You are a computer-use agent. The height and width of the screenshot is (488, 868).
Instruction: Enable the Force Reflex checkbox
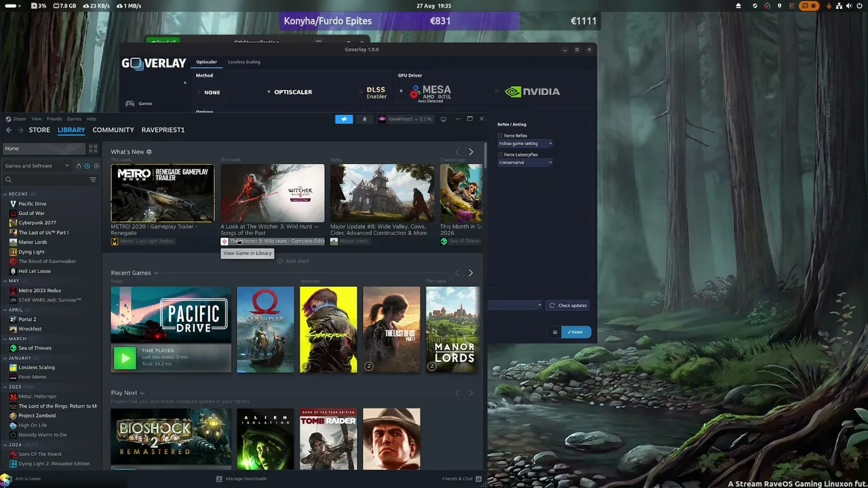click(x=500, y=136)
